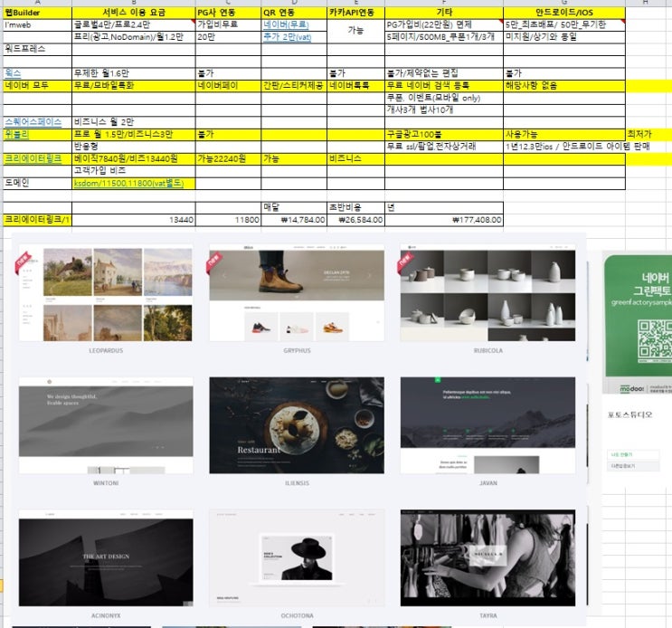Image resolution: width=672 pixels, height=628 pixels.
Task: Click the QR code on Naver 그린팩토리 card
Action: (x=655, y=339)
